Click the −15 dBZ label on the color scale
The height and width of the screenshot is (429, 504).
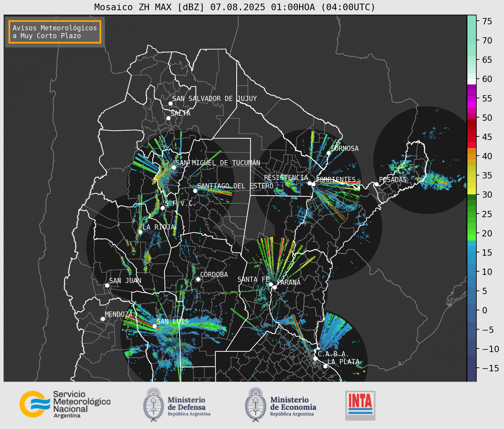tap(490, 368)
